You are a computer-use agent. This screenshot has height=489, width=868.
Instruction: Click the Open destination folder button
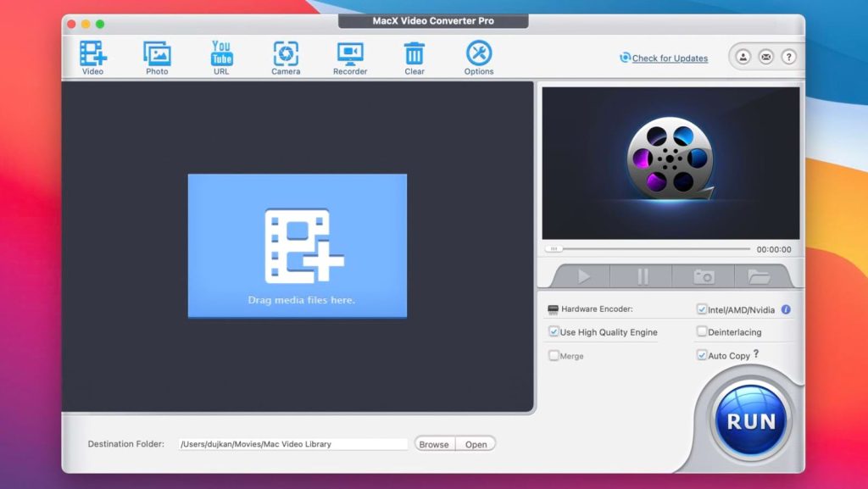(476, 444)
